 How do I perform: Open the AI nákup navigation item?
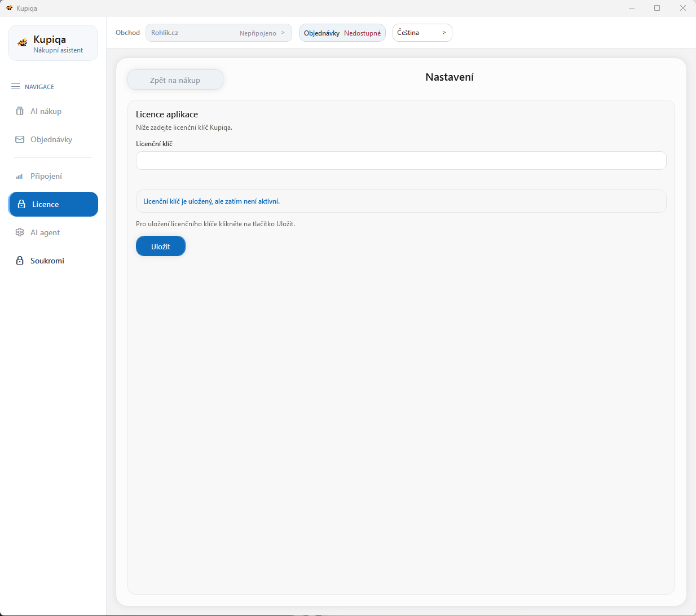53,111
